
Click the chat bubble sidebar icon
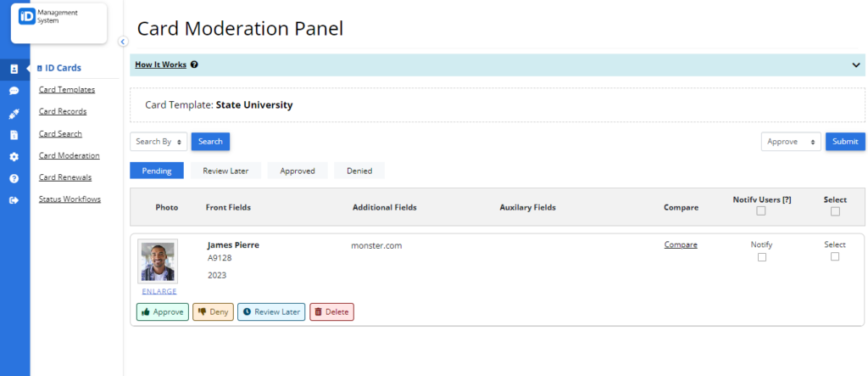click(x=14, y=91)
